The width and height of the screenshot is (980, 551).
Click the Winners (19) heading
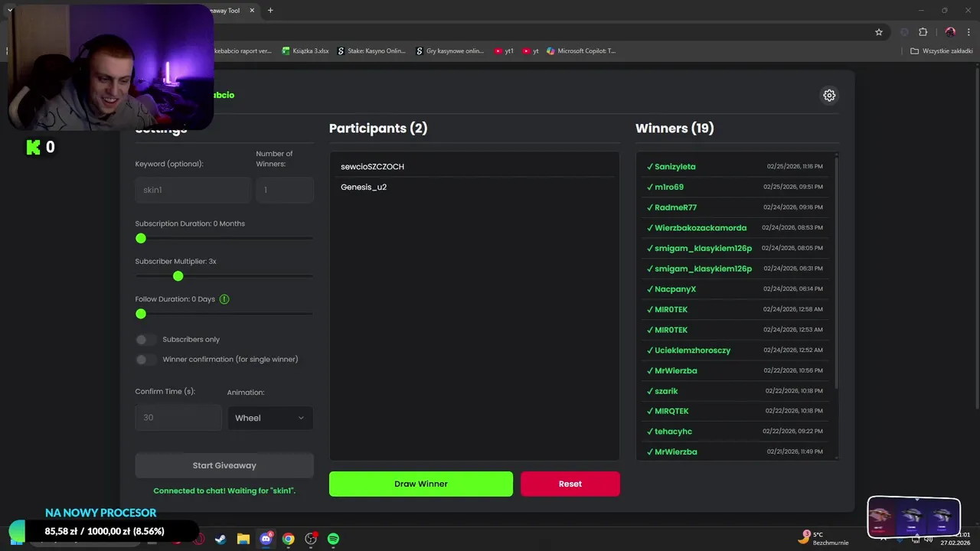[675, 129]
